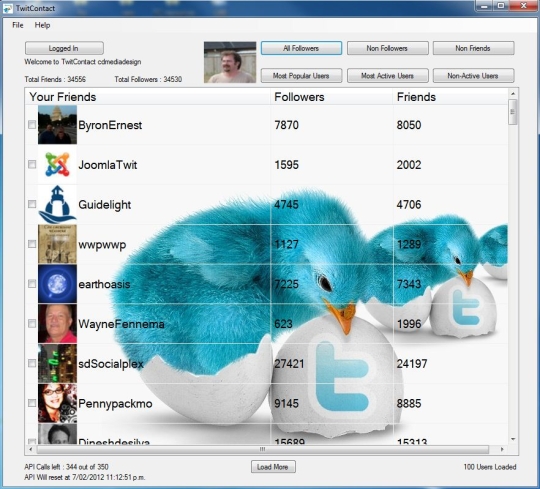Check the WayneFennema checkbox
The height and width of the screenshot is (489, 540).
click(x=32, y=323)
